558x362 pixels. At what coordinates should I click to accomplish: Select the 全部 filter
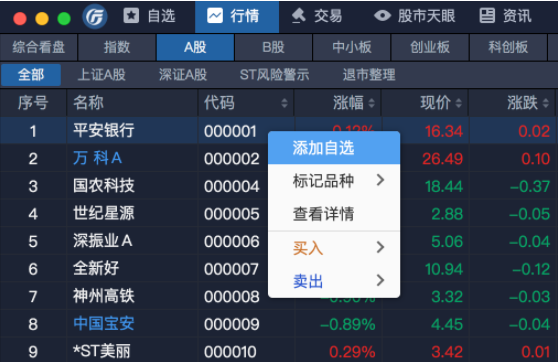(31, 75)
